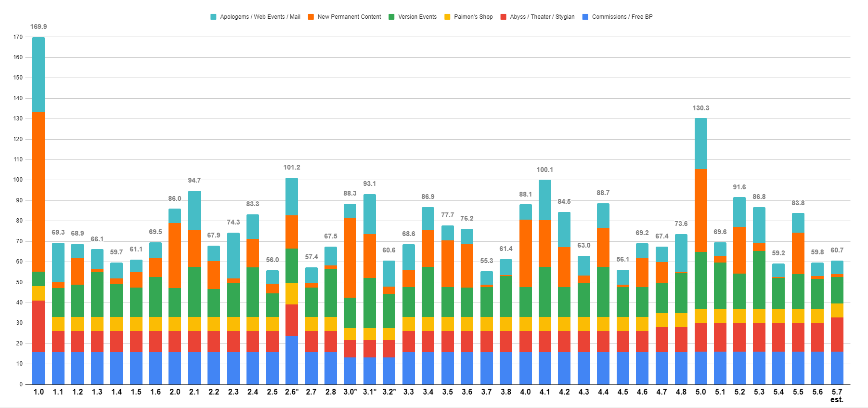The width and height of the screenshot is (868, 408).
Task: Select 'Paimon's Shop' legend label
Action: [473, 17]
